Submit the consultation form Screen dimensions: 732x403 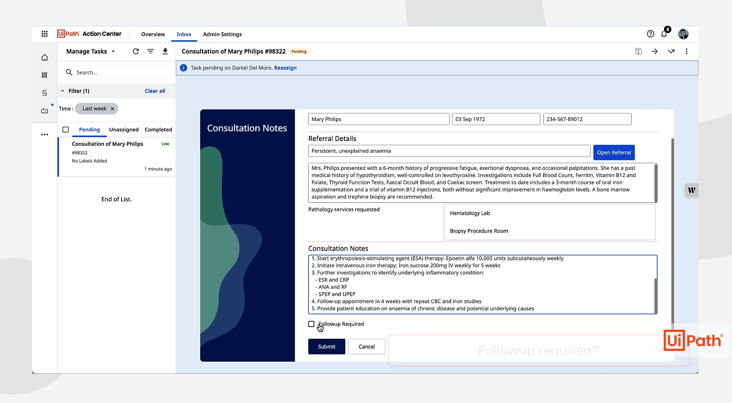pos(326,346)
